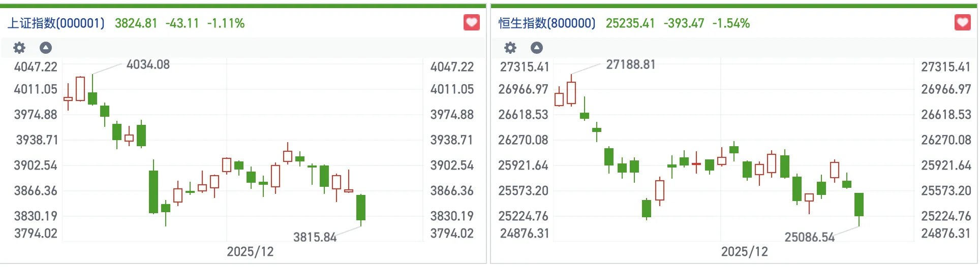Collapse 上证指数 chart using the up-arrow icon

click(x=46, y=48)
